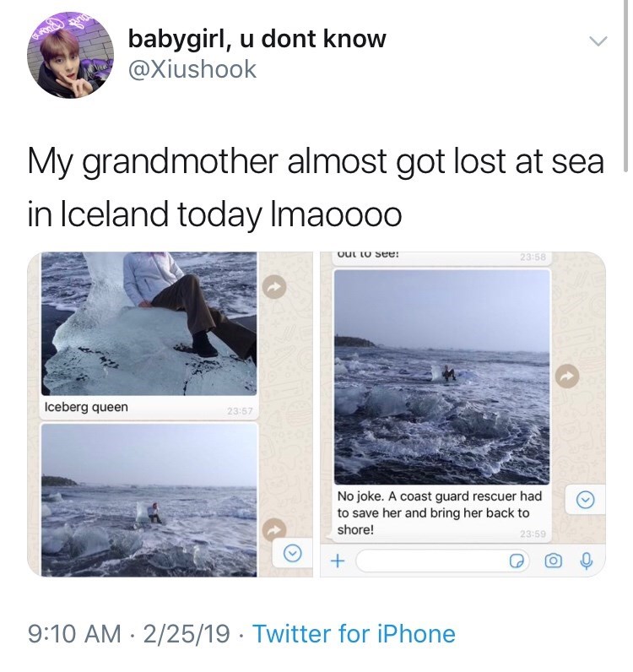Image resolution: width=633 pixels, height=672 pixels.
Task: Click the tweet timestamp '9:10 AM · 2/25/19'
Action: point(127,634)
